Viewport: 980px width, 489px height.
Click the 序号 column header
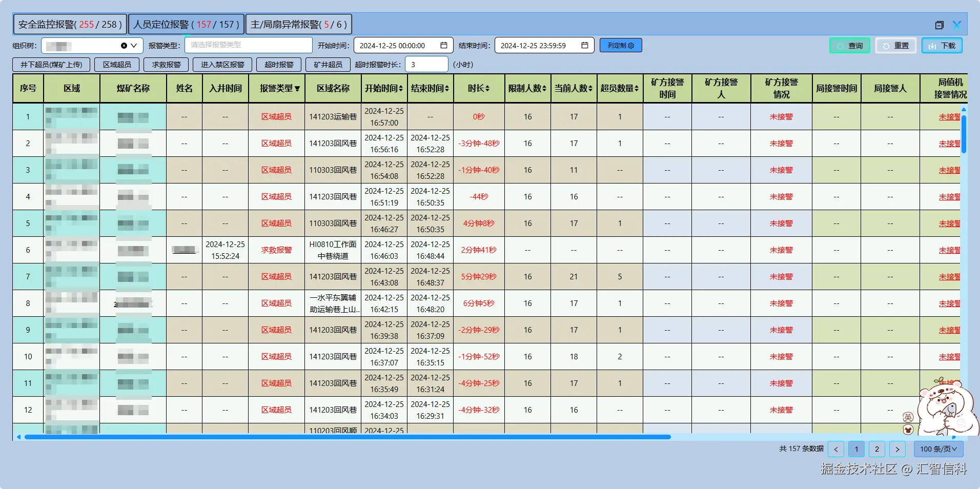[x=28, y=89]
